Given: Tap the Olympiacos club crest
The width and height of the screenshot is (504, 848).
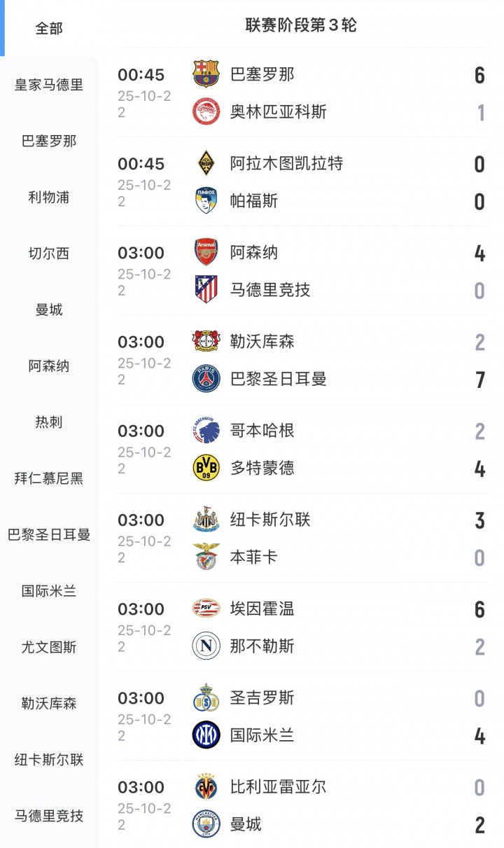Looking at the screenshot, I should [206, 111].
